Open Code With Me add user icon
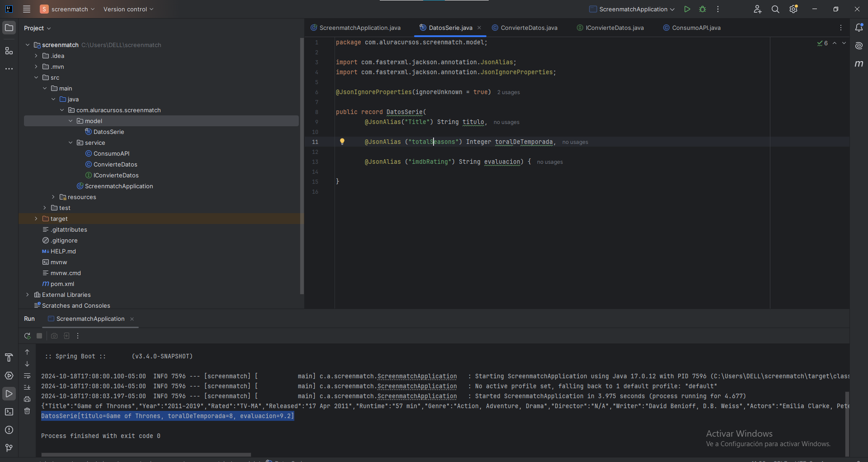Viewport: 868px width, 462px height. tap(758, 9)
